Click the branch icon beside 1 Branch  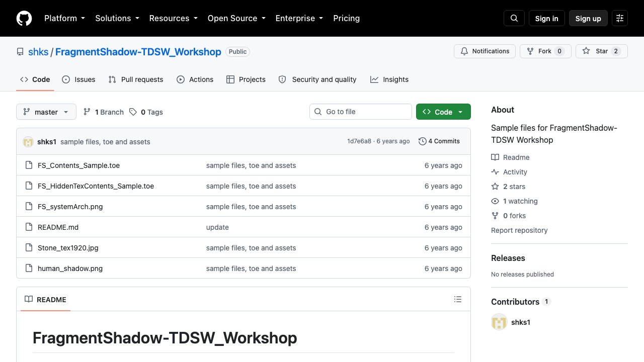[87, 112]
